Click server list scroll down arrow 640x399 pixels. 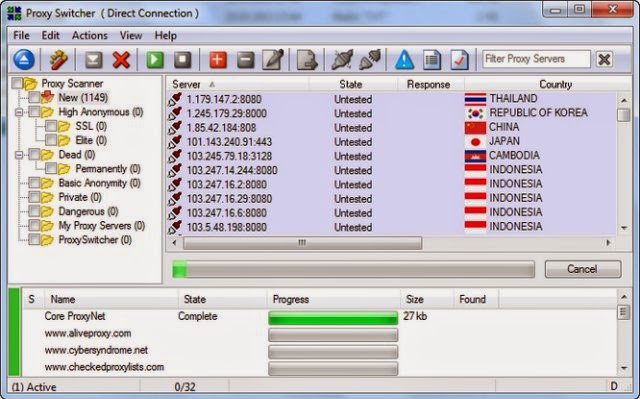tap(624, 228)
